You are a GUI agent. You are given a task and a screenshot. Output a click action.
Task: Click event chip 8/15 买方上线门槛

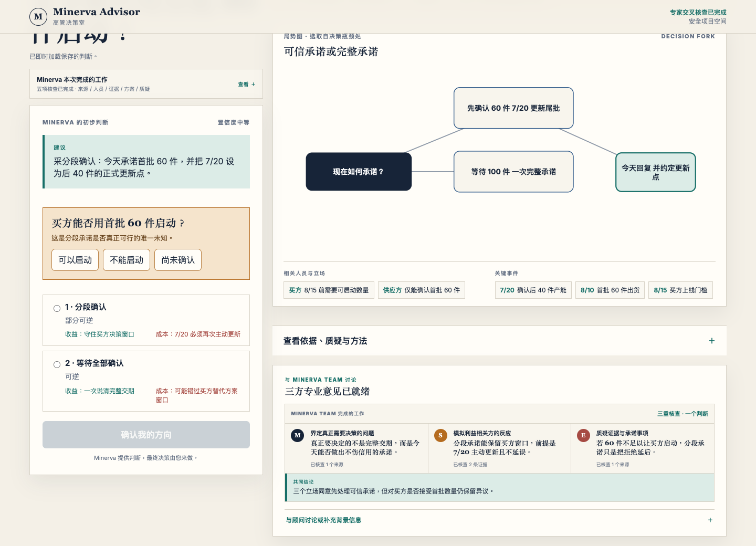pyautogui.click(x=680, y=290)
